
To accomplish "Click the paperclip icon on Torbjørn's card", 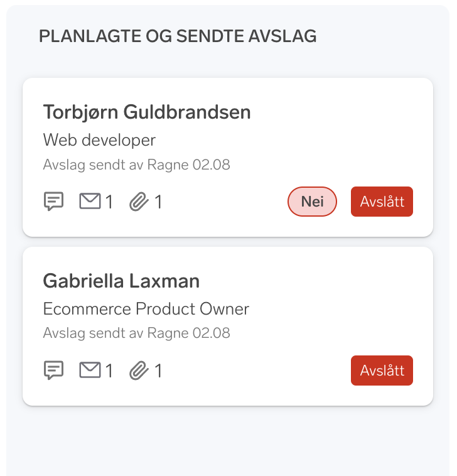I will point(139,202).
